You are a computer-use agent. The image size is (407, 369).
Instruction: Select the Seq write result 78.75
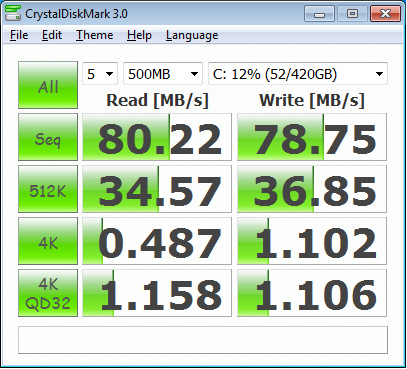tap(312, 137)
